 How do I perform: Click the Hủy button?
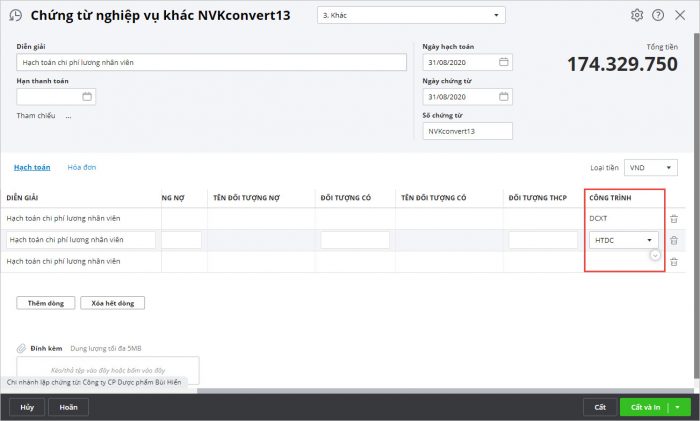tap(27, 407)
